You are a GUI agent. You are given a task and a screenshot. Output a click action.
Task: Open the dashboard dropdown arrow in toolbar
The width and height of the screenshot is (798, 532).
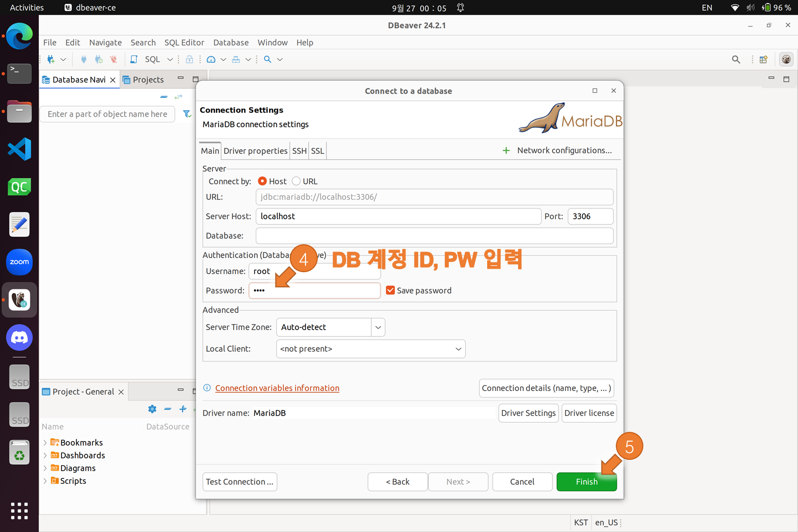[x=223, y=59]
